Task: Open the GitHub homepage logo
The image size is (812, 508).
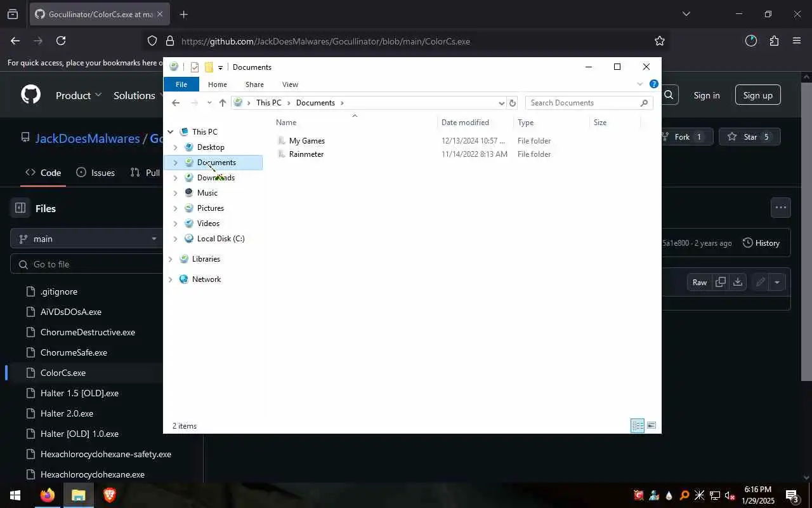Action: click(30, 95)
